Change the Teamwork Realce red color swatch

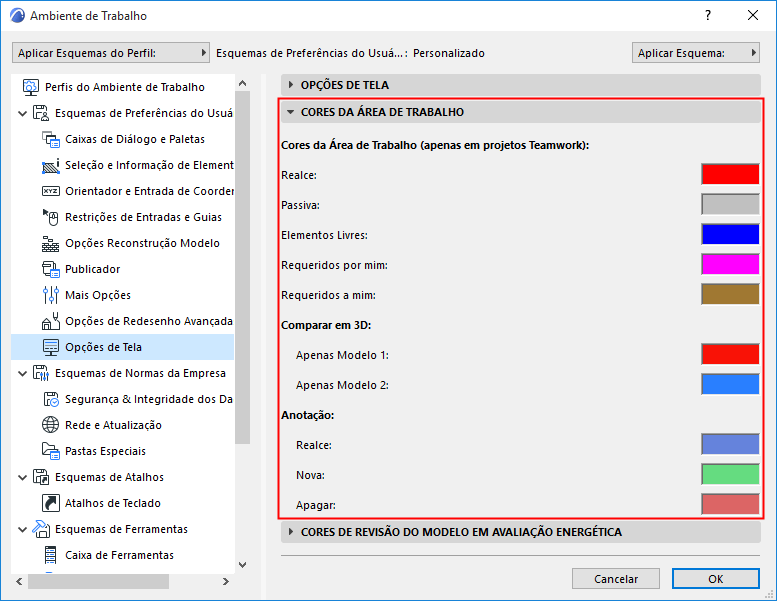point(730,174)
